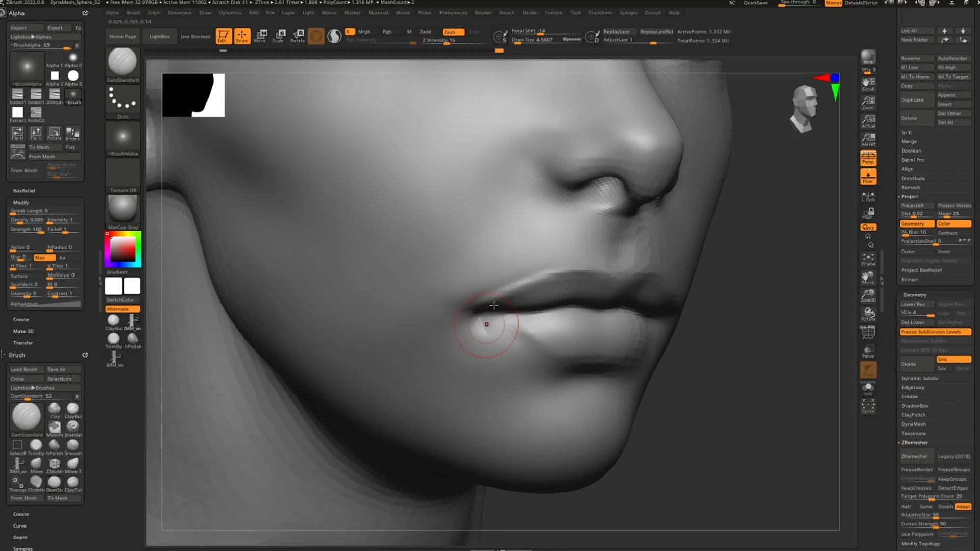Click the alpha Rotate icon
This screenshot has width=980, height=551.
(54, 133)
